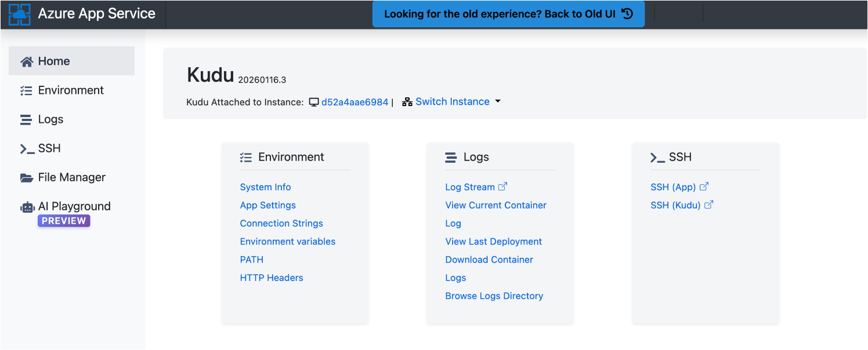
Task: Click the terminal icon on SSH card header
Action: (x=657, y=158)
